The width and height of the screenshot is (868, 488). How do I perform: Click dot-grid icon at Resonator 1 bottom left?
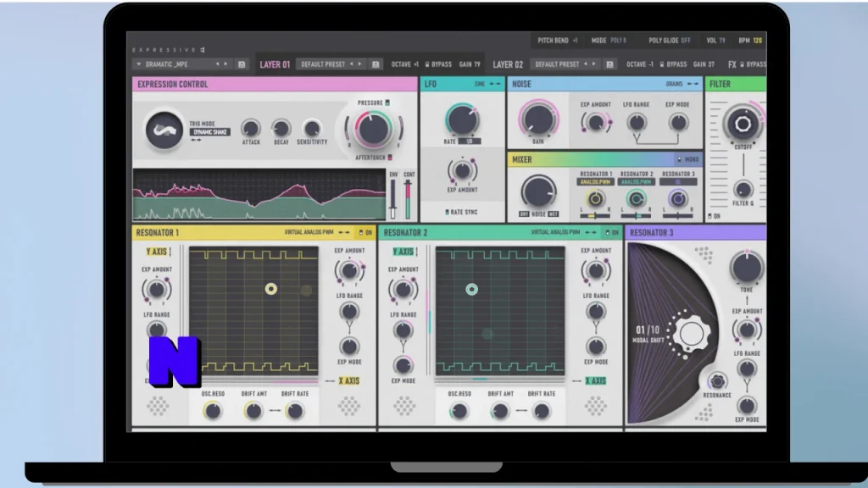click(x=157, y=406)
